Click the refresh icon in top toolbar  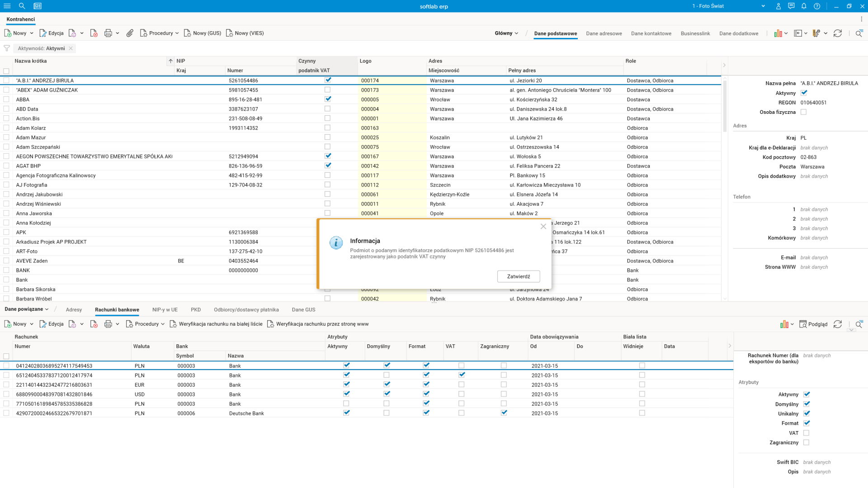[x=837, y=33]
